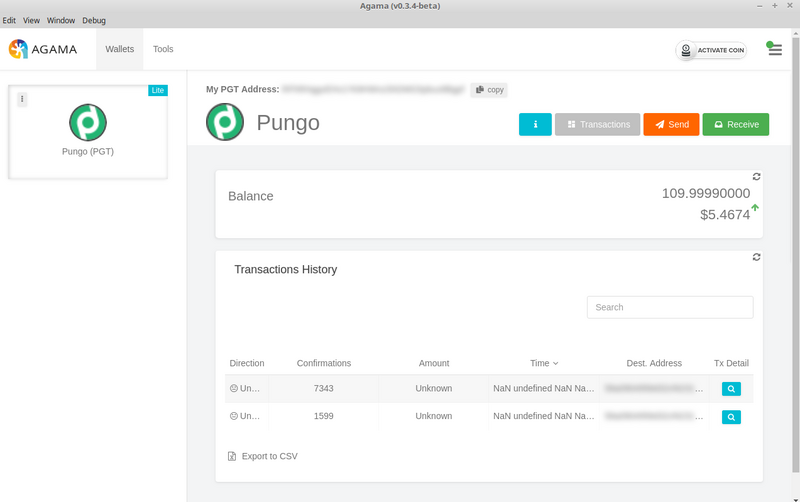
Task: View tx detail for the 7343 confirmations row
Action: [731, 389]
